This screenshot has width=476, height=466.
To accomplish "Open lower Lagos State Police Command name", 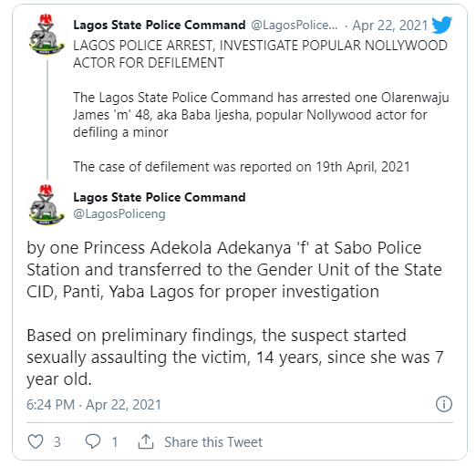I will [160, 197].
